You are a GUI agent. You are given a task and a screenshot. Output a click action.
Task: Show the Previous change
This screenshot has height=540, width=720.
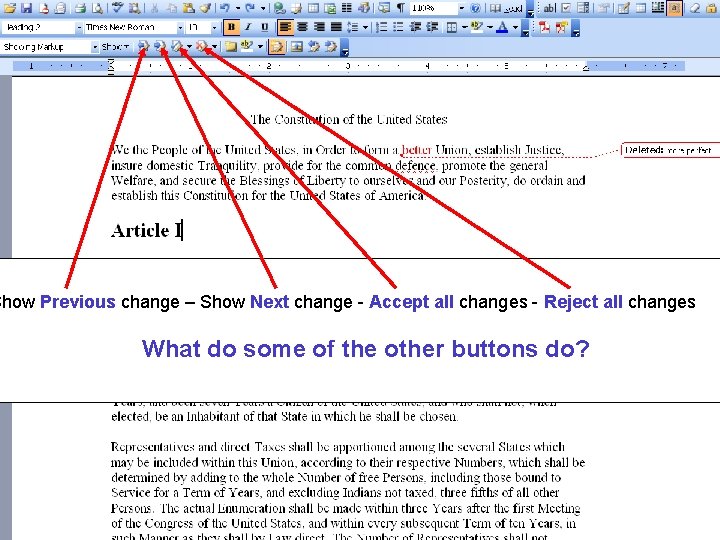click(144, 46)
